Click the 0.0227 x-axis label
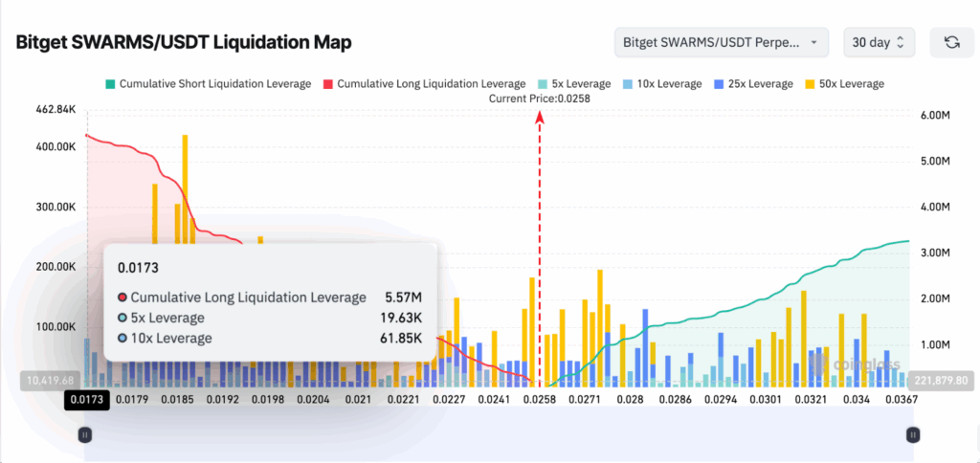This screenshot has width=980, height=463. [449, 400]
